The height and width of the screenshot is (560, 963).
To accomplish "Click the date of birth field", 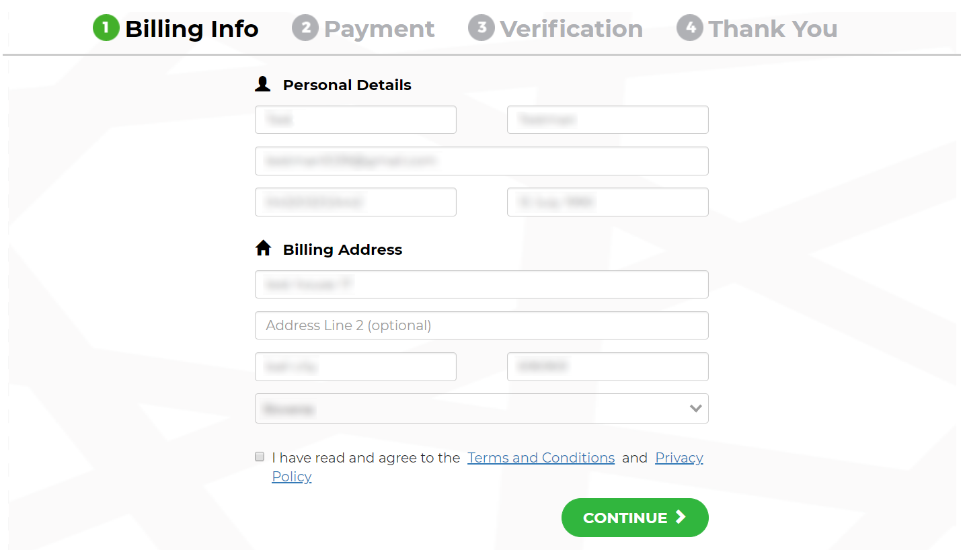I will point(608,202).
